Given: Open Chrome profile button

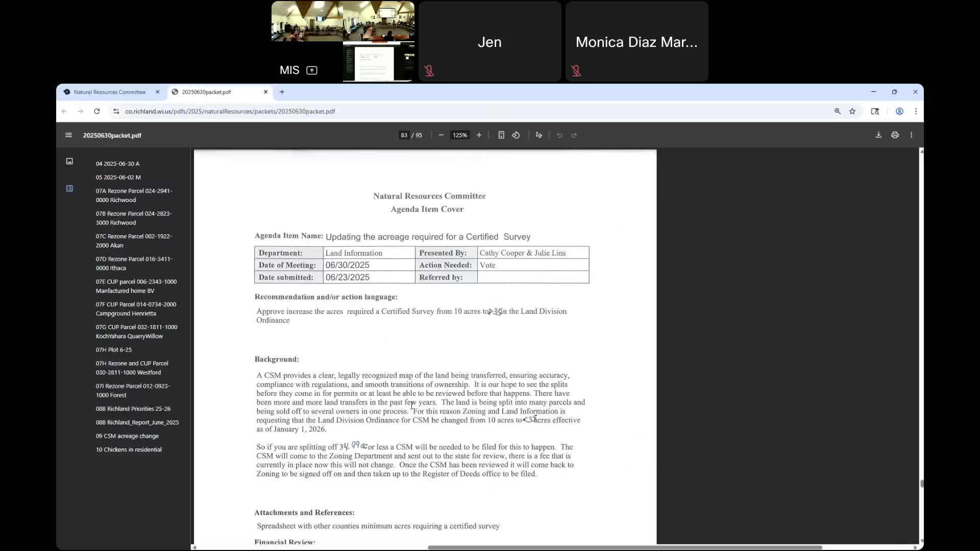Looking at the screenshot, I should click(899, 111).
